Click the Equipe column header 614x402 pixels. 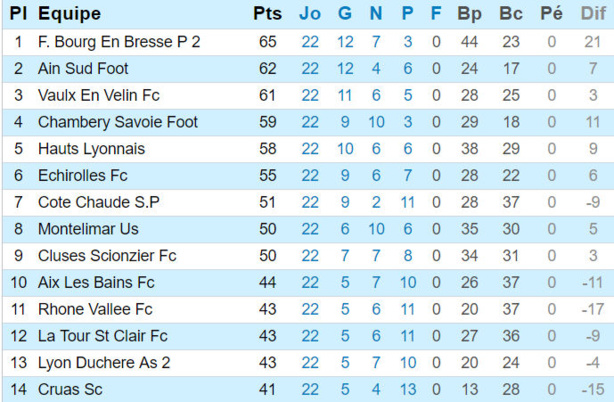tap(69, 14)
